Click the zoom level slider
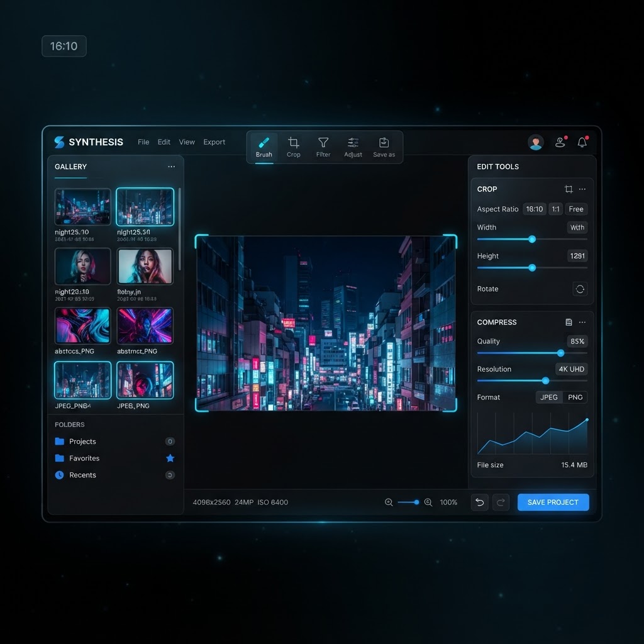644x644 pixels. (408, 502)
